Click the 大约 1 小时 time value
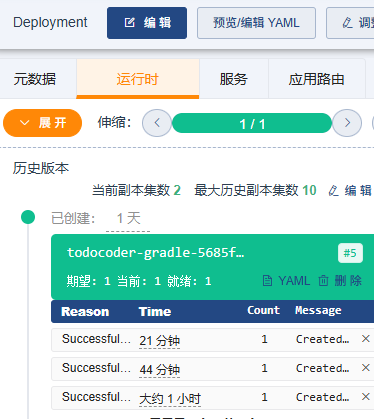374x419 pixels. point(170,399)
